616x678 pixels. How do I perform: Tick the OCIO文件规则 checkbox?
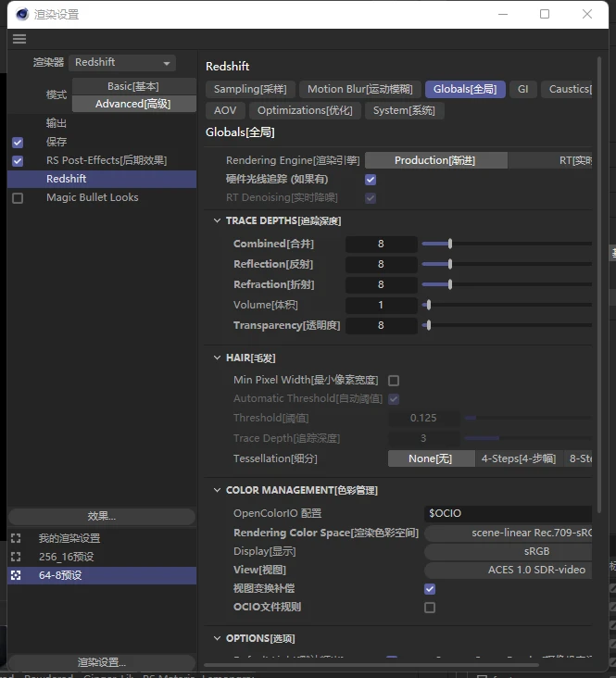(x=430, y=608)
